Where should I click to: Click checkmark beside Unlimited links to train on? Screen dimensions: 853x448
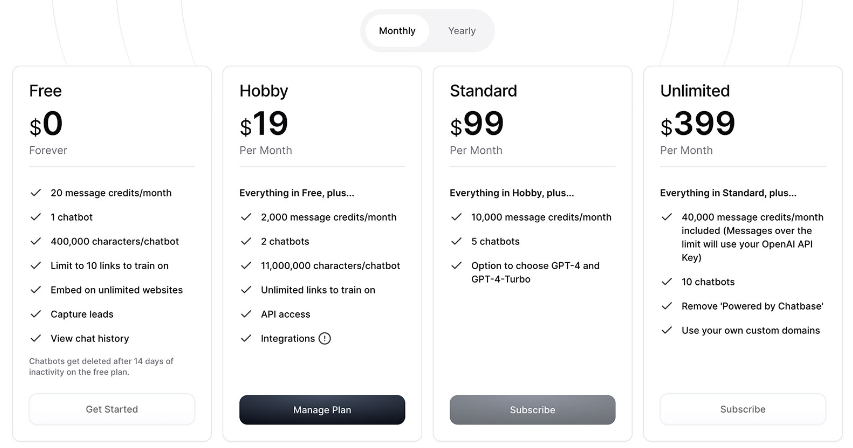[246, 290]
